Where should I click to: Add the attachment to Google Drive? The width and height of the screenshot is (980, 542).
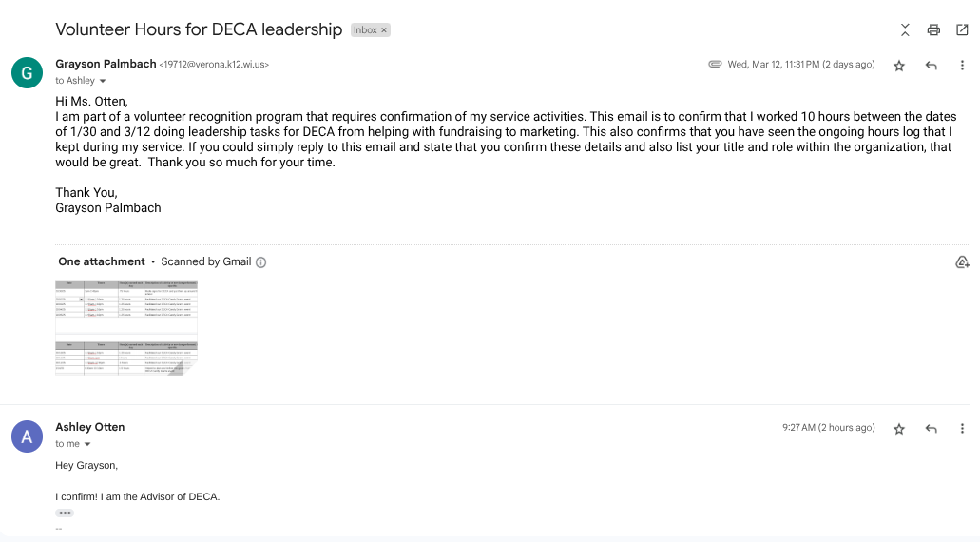pyautogui.click(x=962, y=262)
